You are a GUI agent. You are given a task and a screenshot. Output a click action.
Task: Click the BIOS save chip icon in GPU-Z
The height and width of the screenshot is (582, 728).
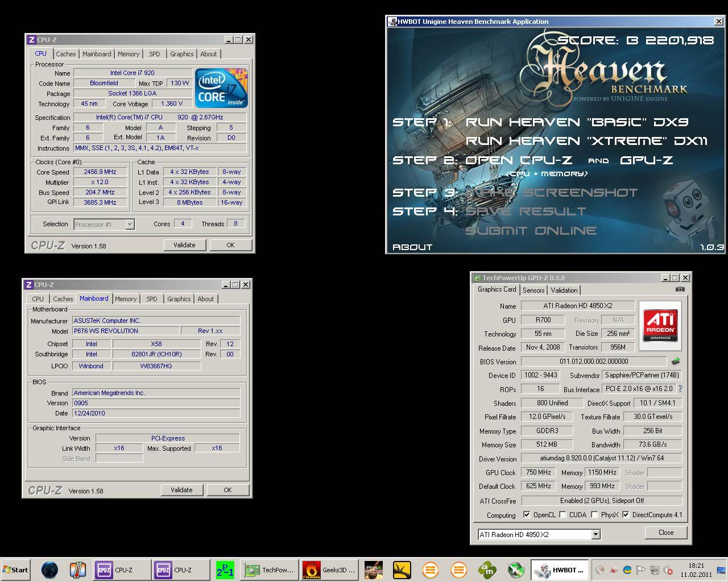tap(676, 361)
